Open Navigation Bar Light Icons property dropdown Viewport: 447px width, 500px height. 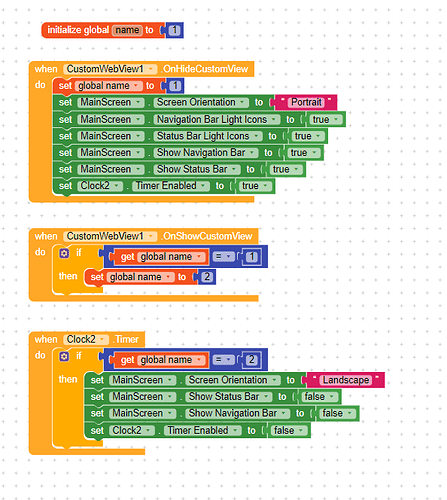click(x=217, y=119)
